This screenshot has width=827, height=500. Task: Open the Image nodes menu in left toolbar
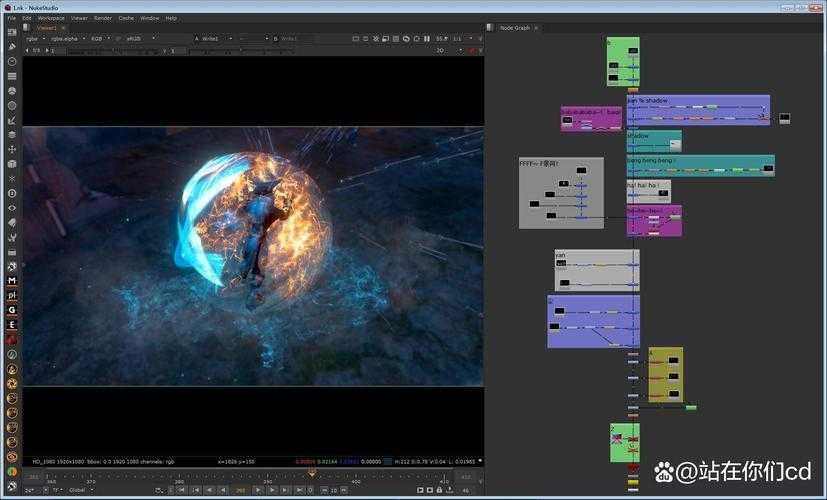click(x=12, y=32)
